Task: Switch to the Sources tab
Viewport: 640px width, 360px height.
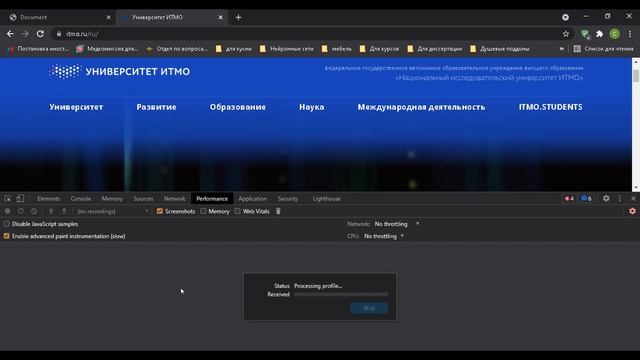Action: 143,198
